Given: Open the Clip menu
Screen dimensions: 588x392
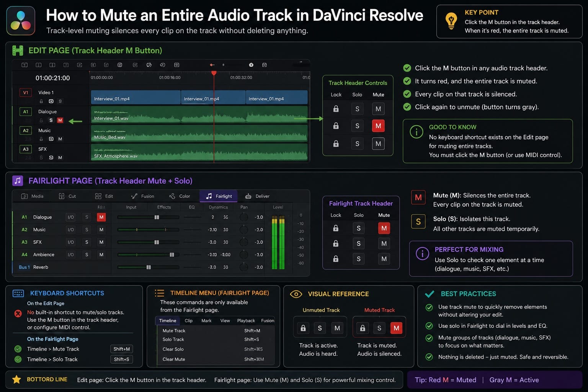Looking at the screenshot, I should click(188, 321).
